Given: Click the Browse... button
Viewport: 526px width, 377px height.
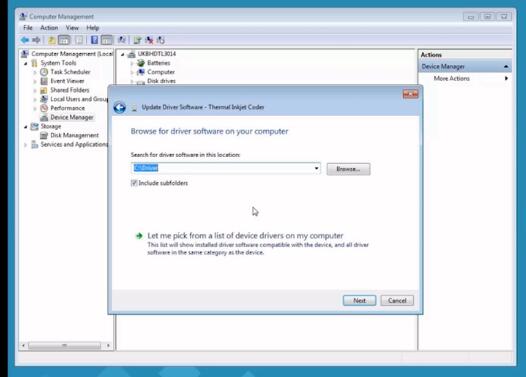Looking at the screenshot, I should tap(348, 169).
